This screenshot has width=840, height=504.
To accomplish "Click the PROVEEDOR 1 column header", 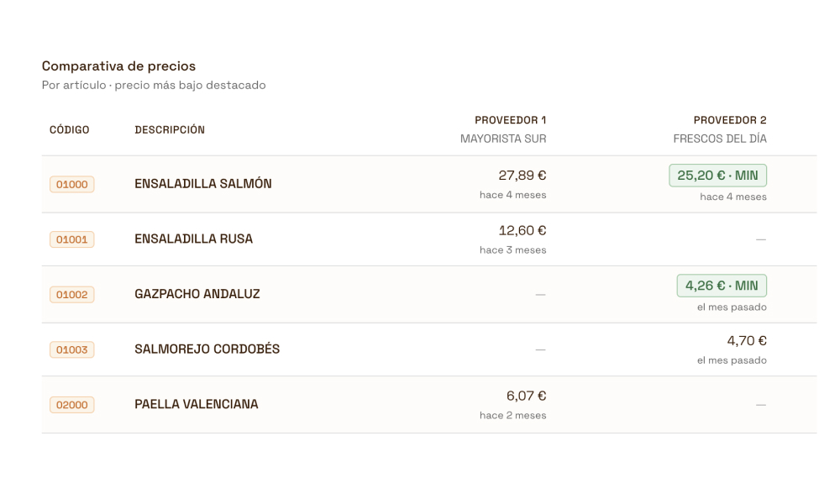I will click(x=510, y=120).
